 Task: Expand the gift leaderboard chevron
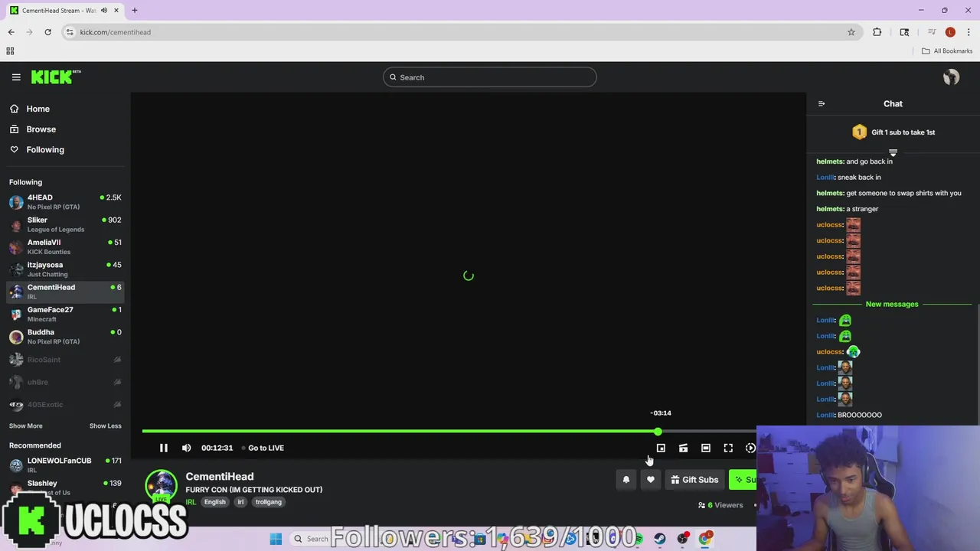893,153
